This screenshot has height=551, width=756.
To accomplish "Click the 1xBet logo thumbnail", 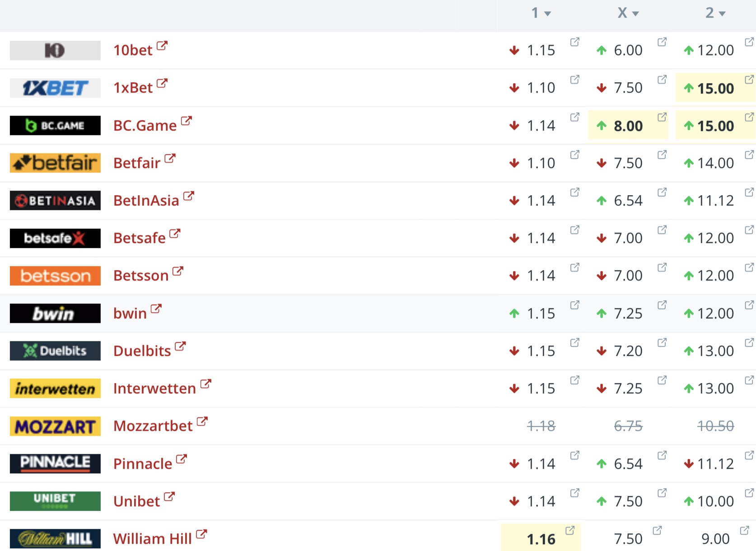I will coord(55,88).
